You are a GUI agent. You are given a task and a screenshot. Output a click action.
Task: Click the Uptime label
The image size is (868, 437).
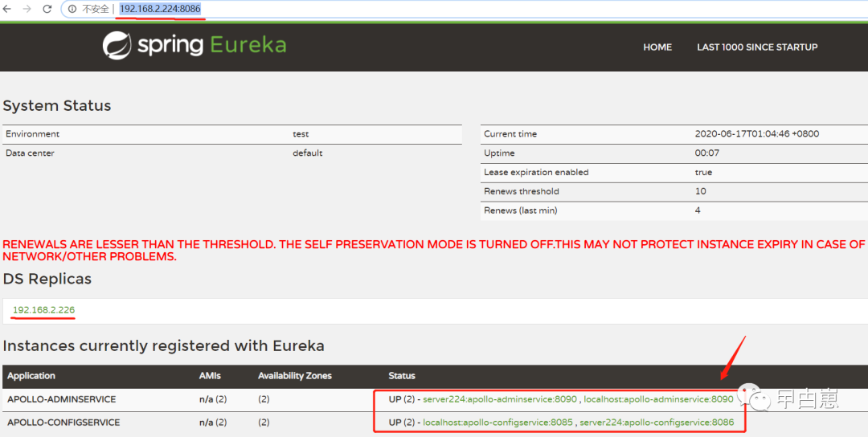coord(499,153)
